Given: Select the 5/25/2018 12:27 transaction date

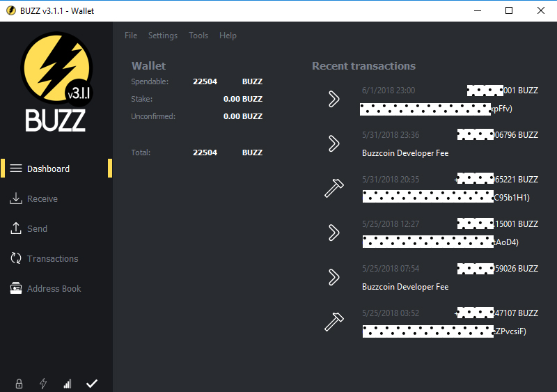Looking at the screenshot, I should 391,224.
